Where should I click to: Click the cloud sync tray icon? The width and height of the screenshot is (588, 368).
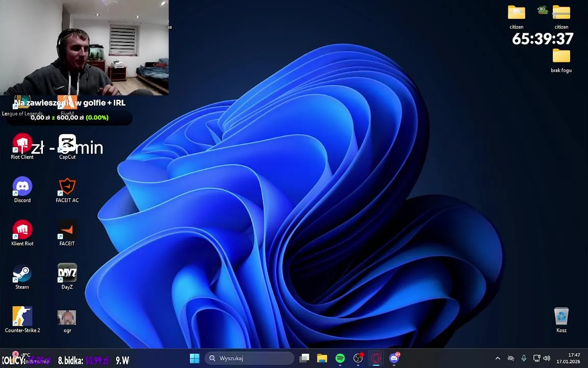(511, 358)
